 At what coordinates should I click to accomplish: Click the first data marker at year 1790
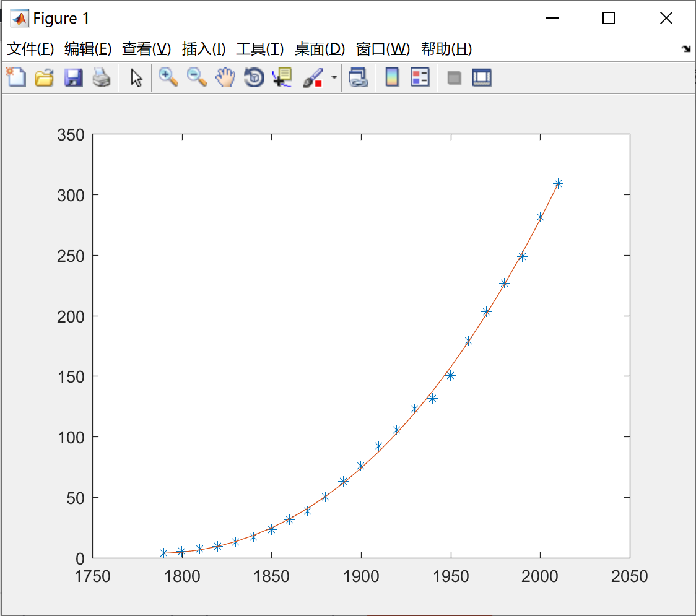(163, 553)
